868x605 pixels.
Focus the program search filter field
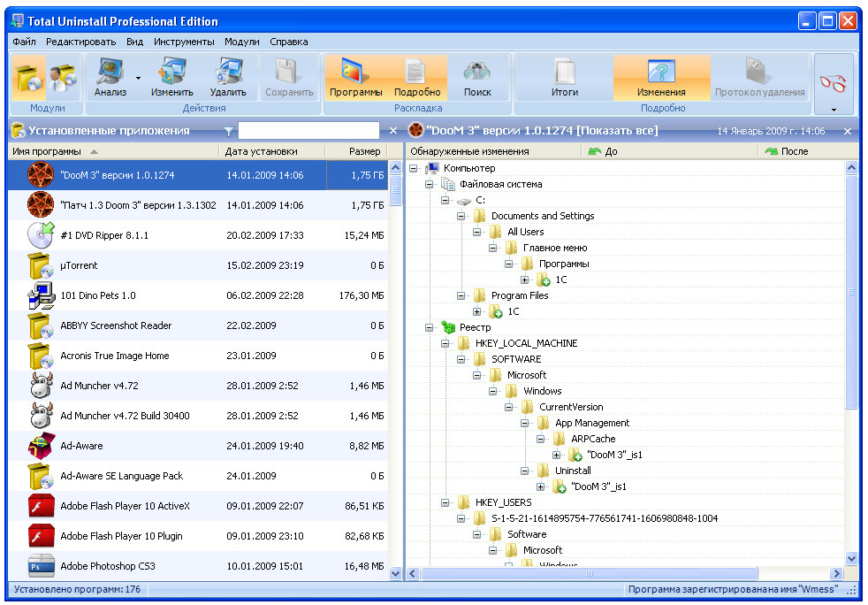308,131
